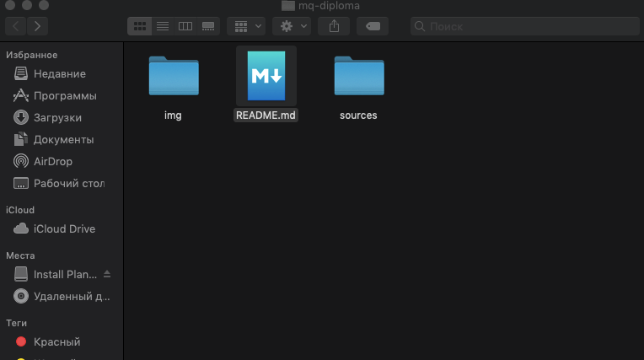Viewport: 644px width, 360px height.
Task: Open the gear action menu
Action: pyautogui.click(x=292, y=26)
